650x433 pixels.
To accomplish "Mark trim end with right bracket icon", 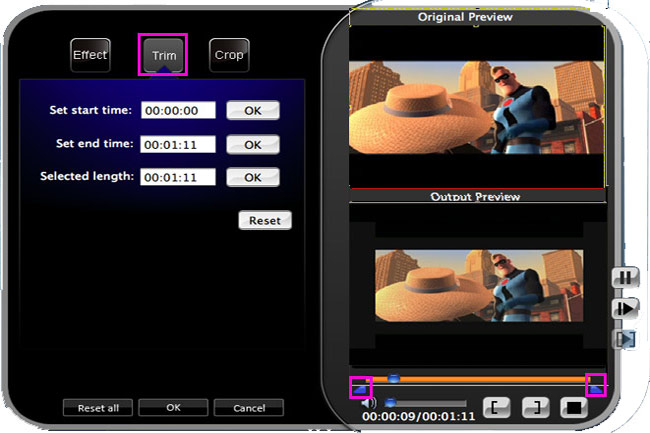I will point(536,408).
